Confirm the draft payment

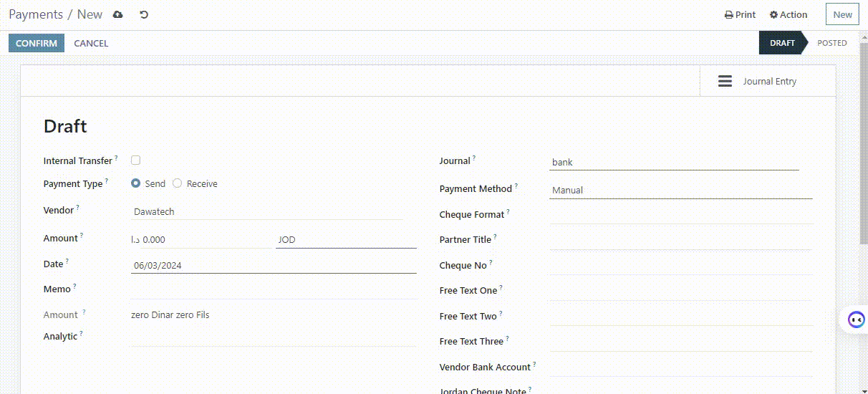click(37, 43)
